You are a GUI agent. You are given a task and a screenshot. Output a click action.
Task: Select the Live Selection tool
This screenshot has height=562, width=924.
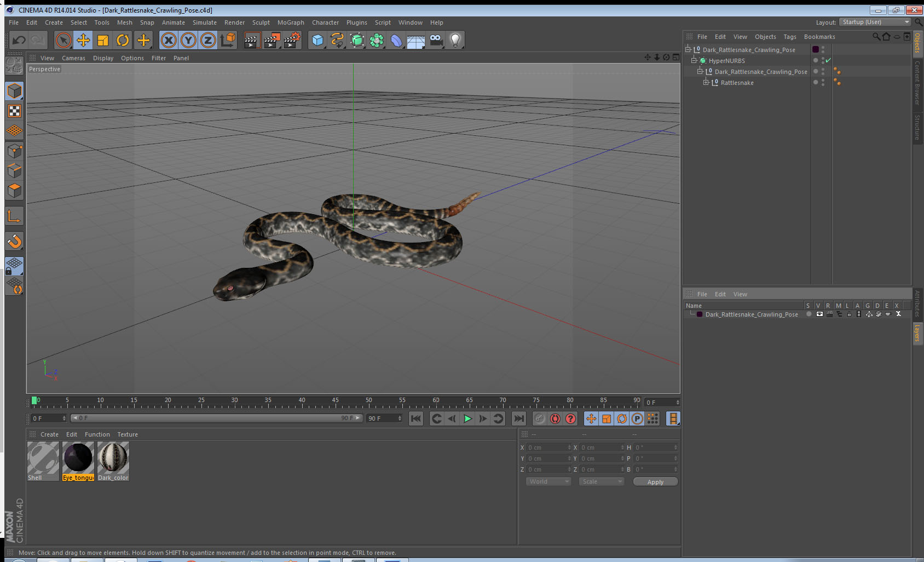63,40
